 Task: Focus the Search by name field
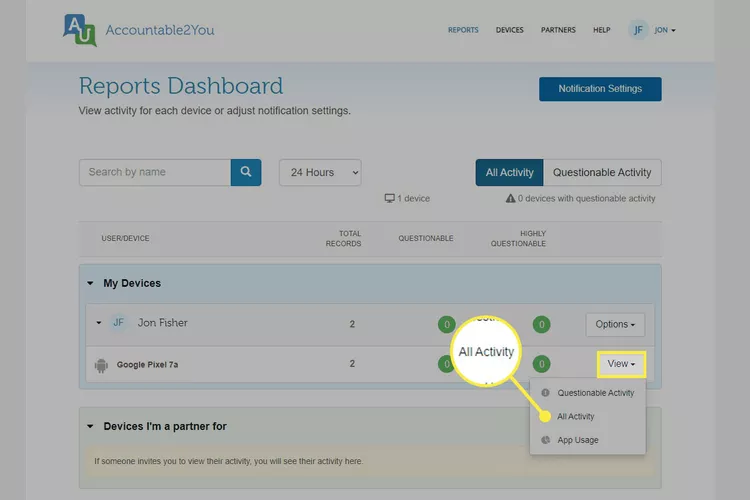coord(155,172)
